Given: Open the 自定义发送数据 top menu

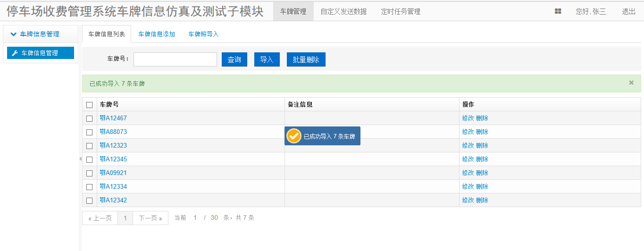Looking at the screenshot, I should pos(343,11).
